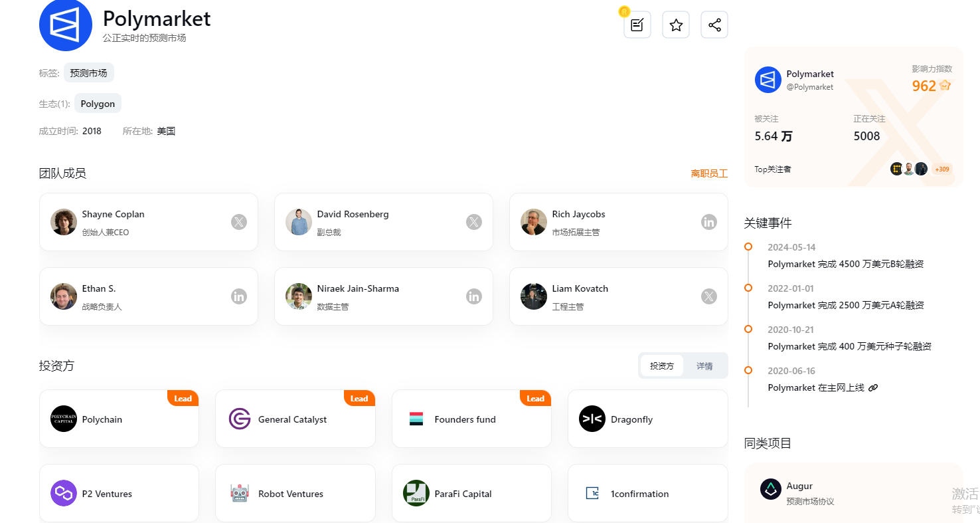The width and height of the screenshot is (980, 523).
Task: Click the 5008 following count
Action: click(866, 136)
